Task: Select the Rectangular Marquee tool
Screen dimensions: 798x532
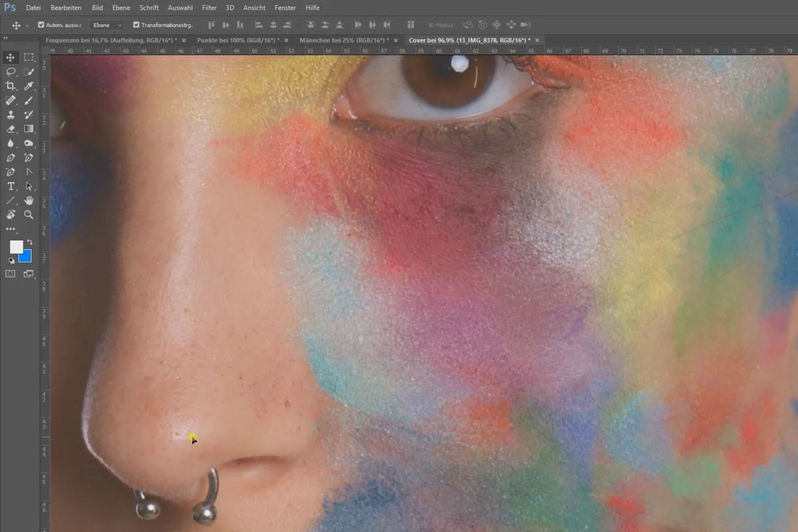Action: (29, 58)
